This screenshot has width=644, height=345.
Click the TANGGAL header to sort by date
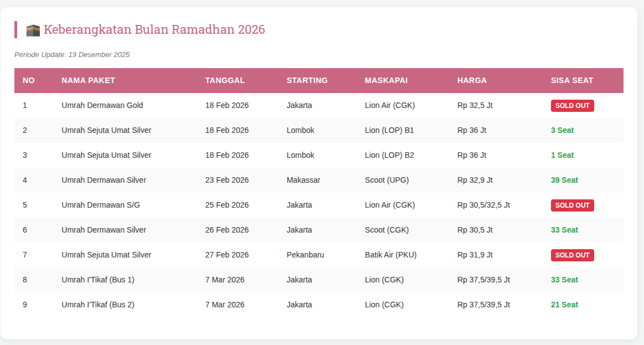(225, 80)
